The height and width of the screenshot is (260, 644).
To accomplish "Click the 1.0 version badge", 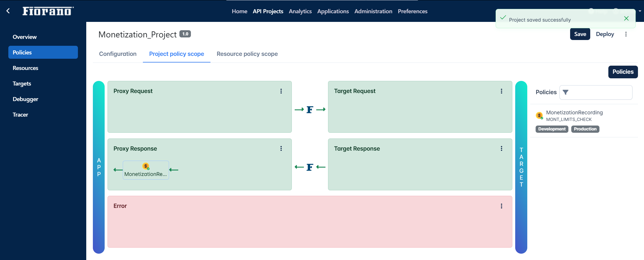I will (185, 34).
